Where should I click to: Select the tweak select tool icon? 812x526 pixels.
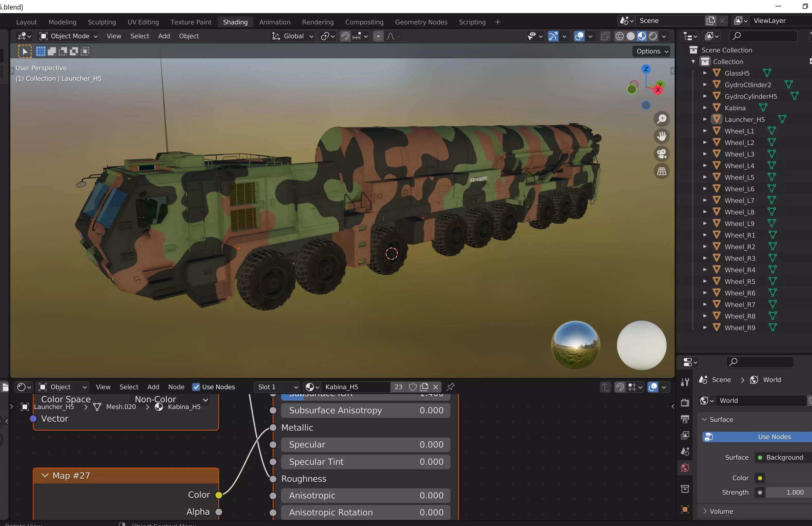click(x=24, y=51)
